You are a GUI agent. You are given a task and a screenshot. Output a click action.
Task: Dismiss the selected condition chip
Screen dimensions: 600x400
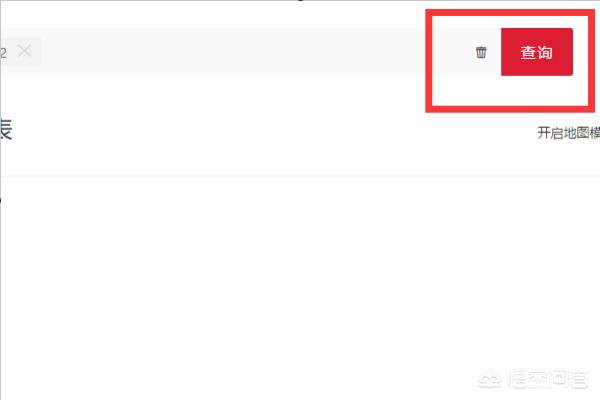[24, 51]
